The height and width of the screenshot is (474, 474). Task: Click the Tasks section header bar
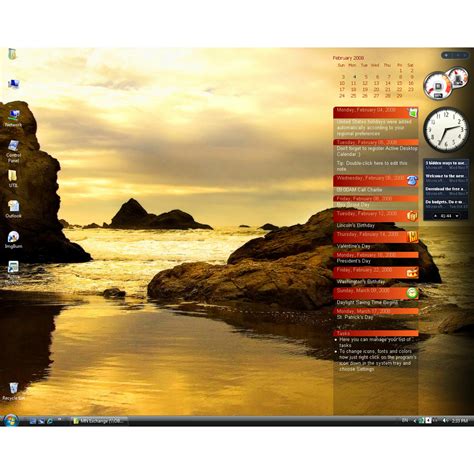click(x=376, y=333)
